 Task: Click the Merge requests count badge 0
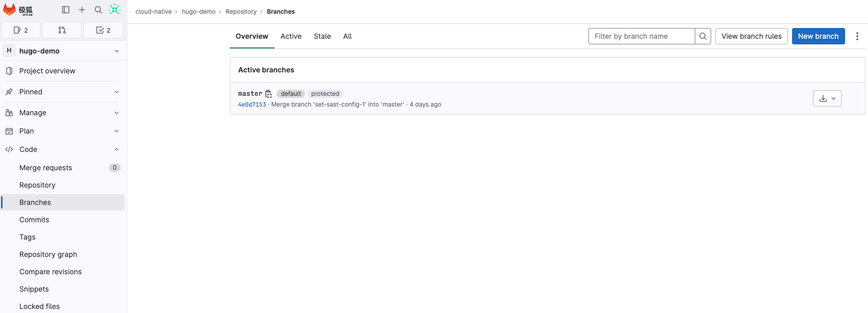[115, 168]
